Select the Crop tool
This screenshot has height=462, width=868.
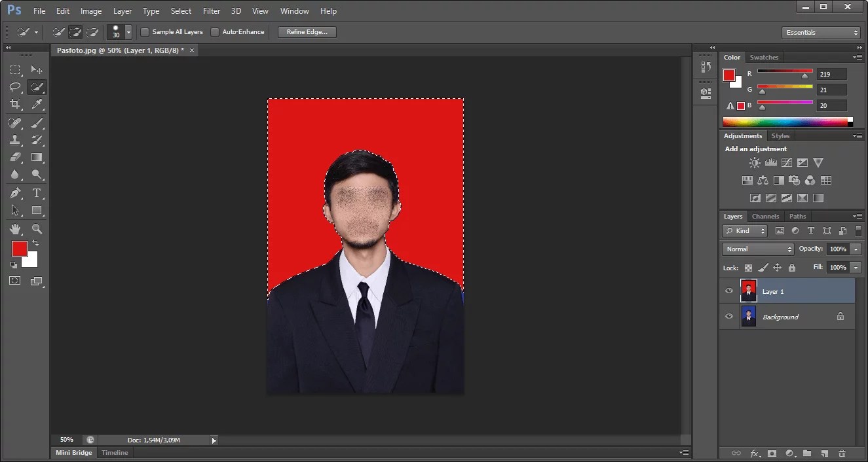15,104
